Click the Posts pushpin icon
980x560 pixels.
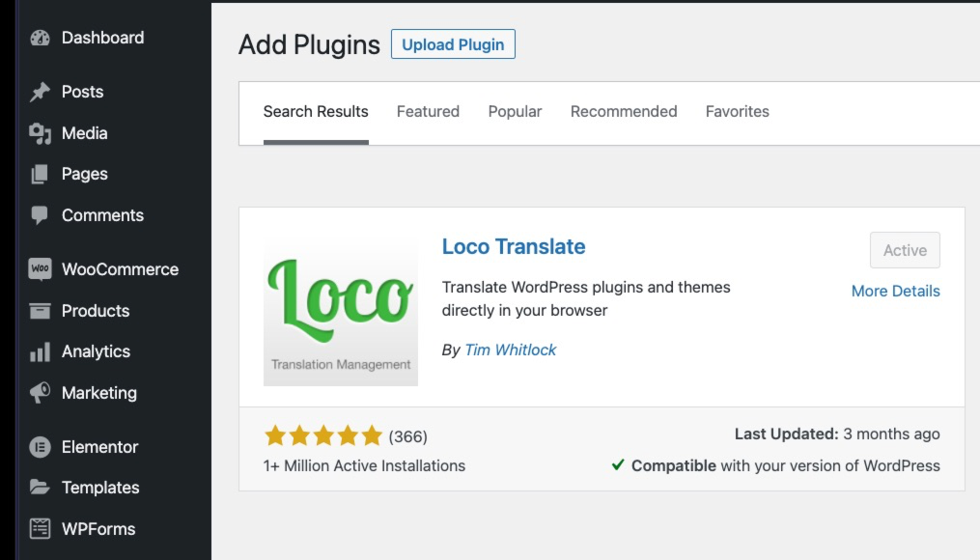40,92
